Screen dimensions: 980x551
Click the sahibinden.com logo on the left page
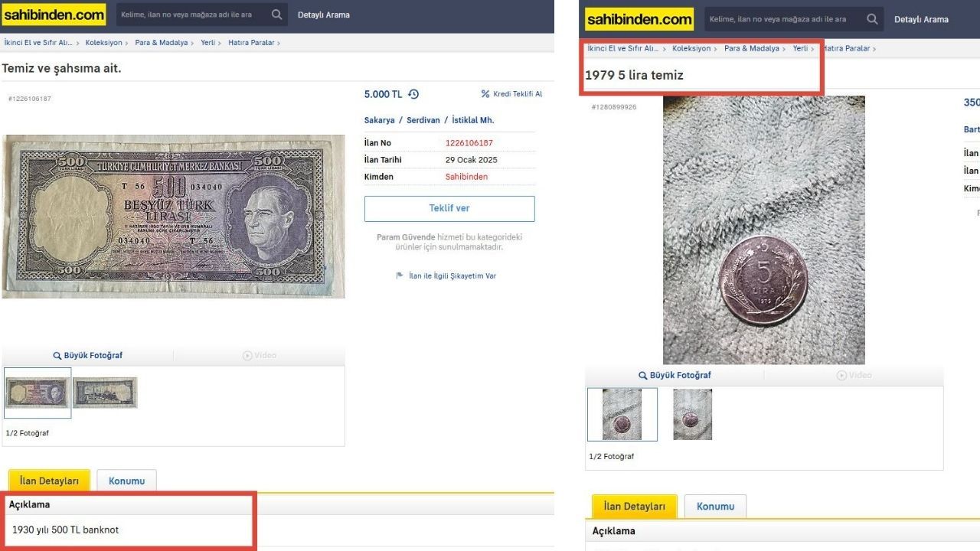[x=54, y=15]
